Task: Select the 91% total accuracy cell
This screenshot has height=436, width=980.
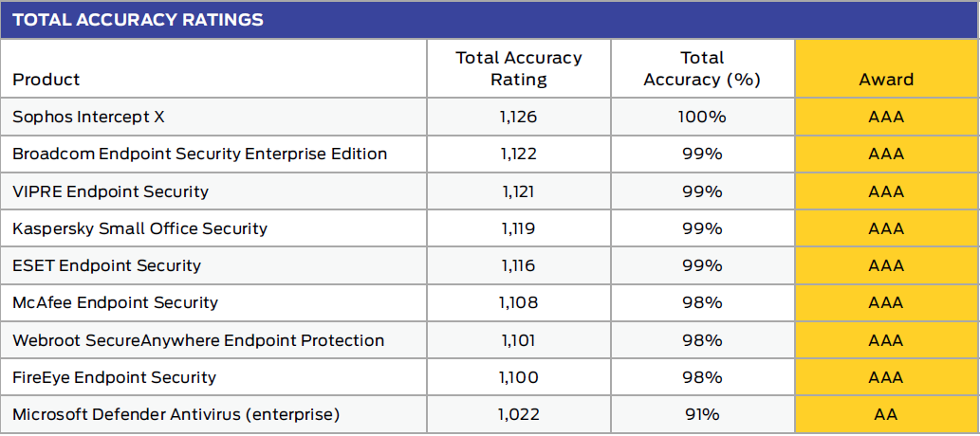Action: pyautogui.click(x=702, y=414)
